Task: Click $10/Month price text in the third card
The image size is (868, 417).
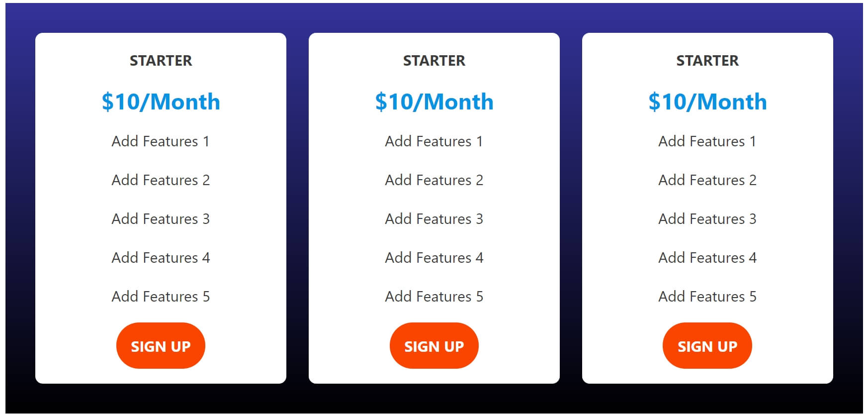Action: point(707,102)
